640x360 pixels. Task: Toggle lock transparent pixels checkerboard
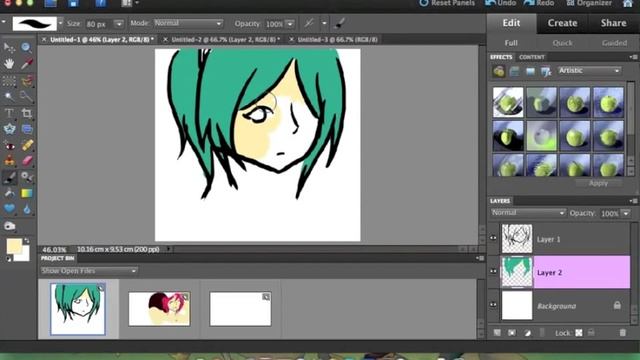(x=579, y=333)
